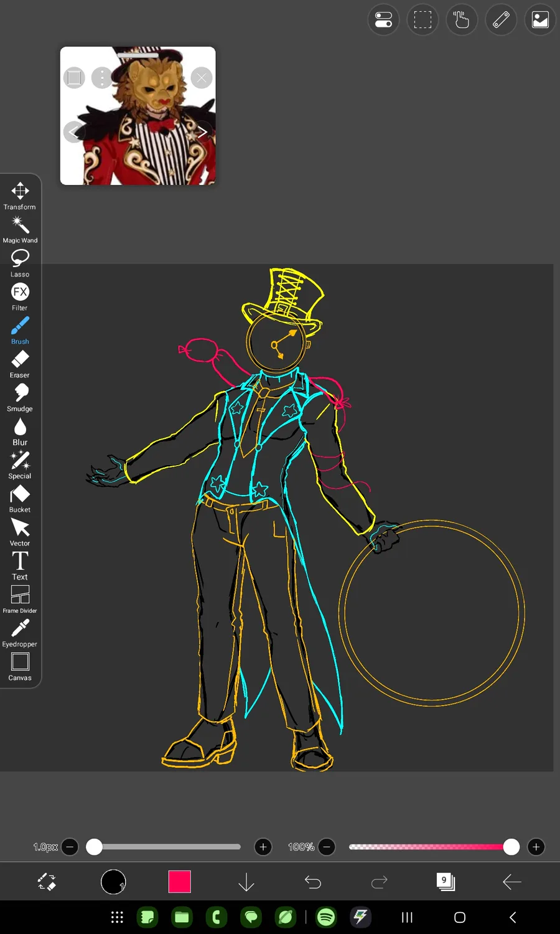Decrease opacity with minus button

pos(327,847)
